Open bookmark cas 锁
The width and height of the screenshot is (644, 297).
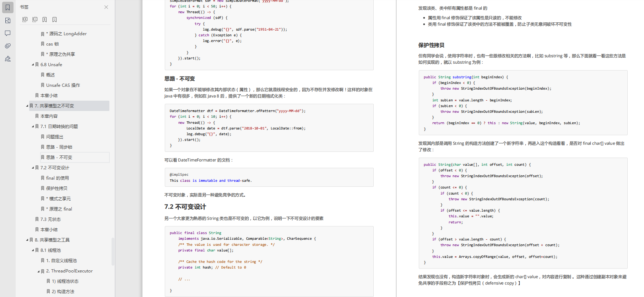53,44
